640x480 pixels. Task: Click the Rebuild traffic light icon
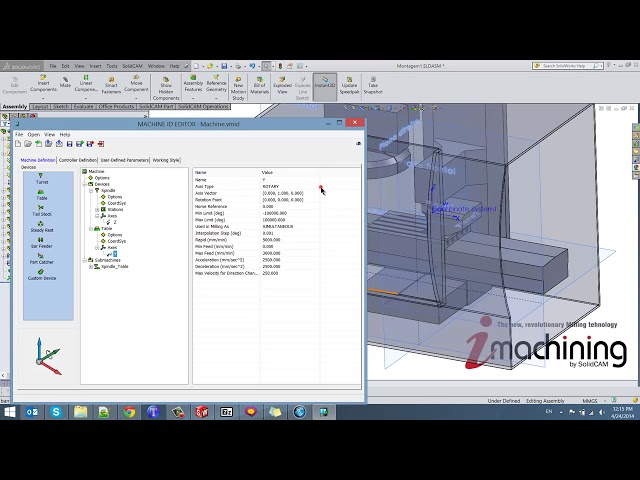[280, 66]
